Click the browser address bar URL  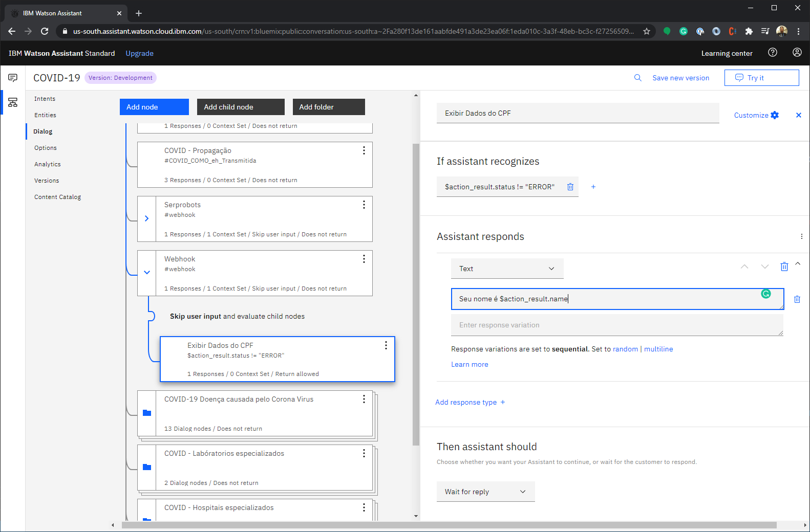click(x=353, y=31)
